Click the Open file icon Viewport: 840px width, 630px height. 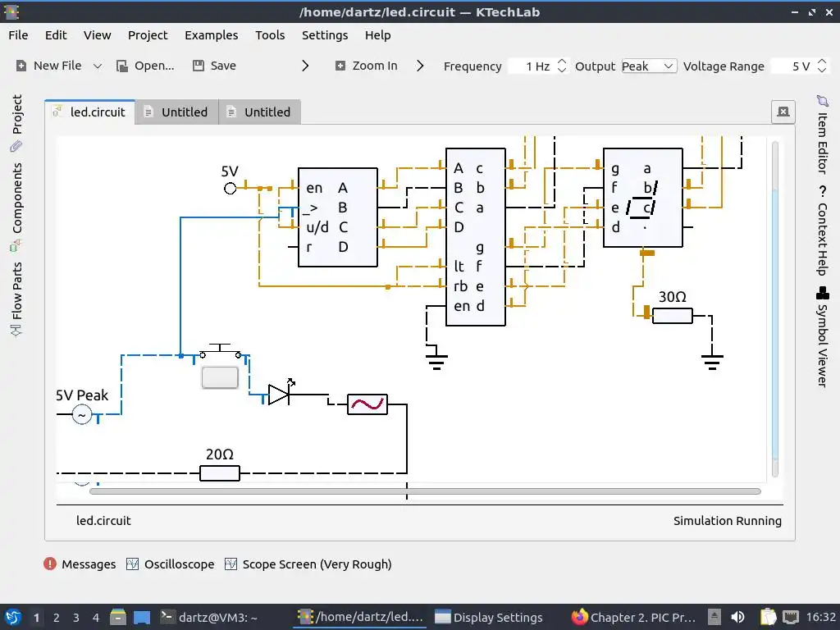122,66
